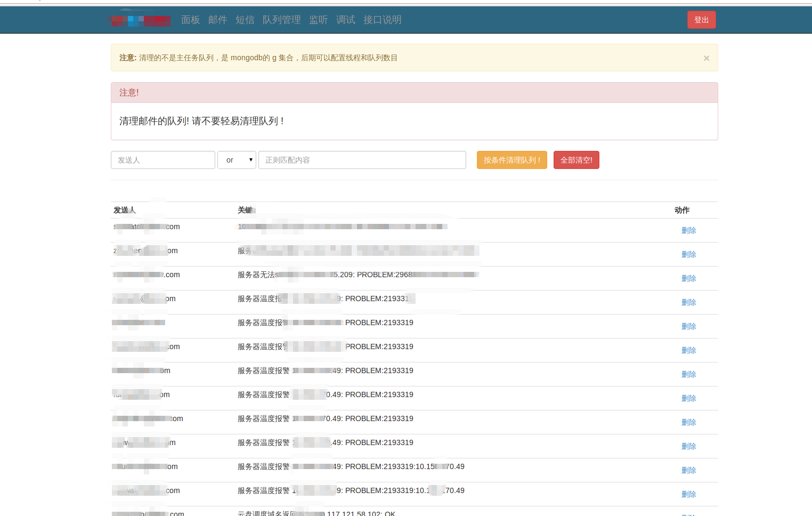Open the 面板 dashboard menu item

190,20
